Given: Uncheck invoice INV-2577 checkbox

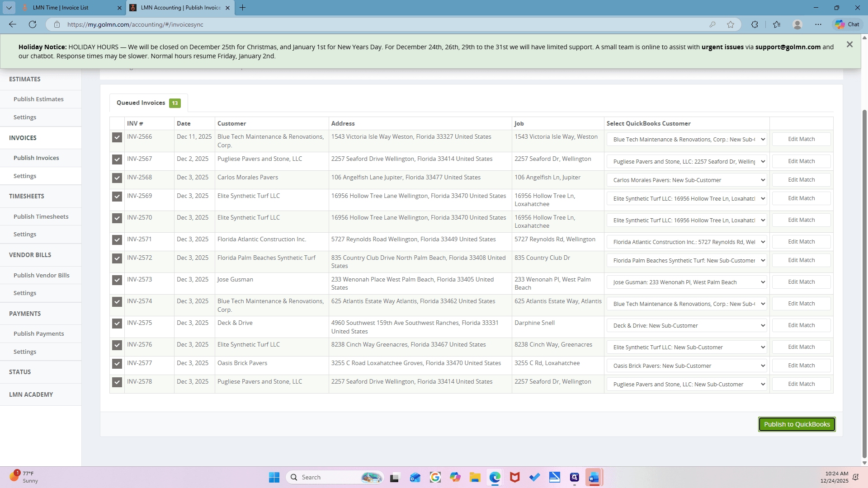Looking at the screenshot, I should 117,364.
